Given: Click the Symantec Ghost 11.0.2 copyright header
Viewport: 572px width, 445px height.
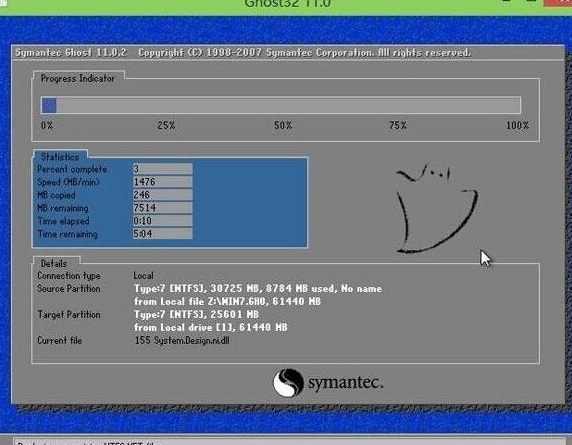Looking at the screenshot, I should tap(243, 53).
